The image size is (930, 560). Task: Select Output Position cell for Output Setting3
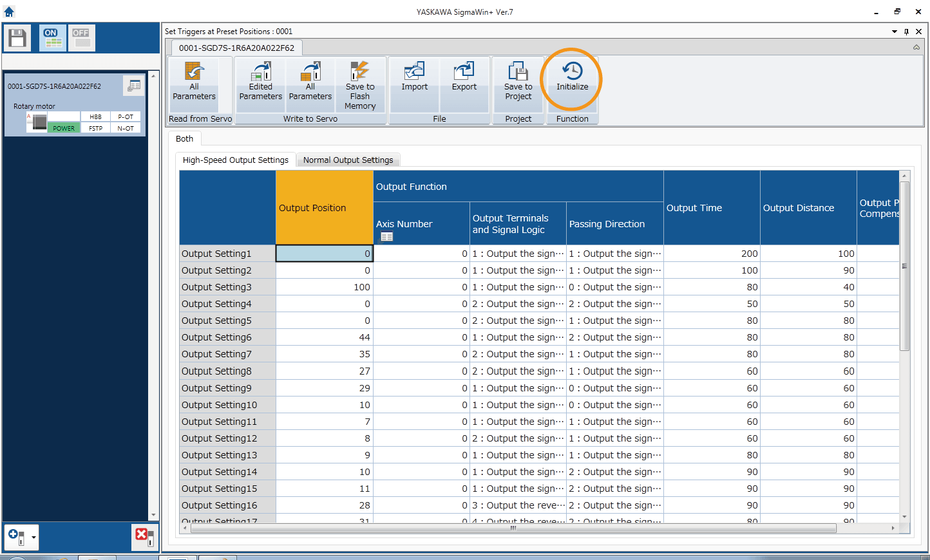[x=324, y=287]
